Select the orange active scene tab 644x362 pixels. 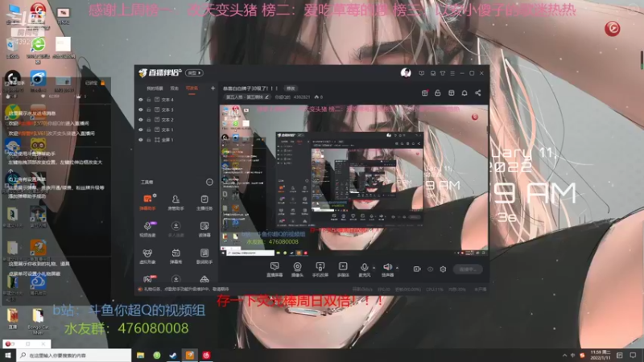coord(192,88)
